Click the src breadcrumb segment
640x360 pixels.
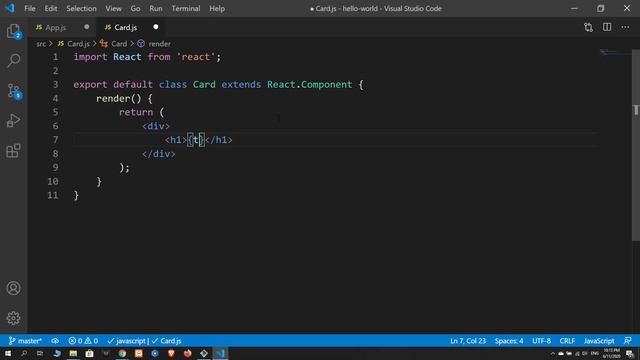[x=41, y=44]
